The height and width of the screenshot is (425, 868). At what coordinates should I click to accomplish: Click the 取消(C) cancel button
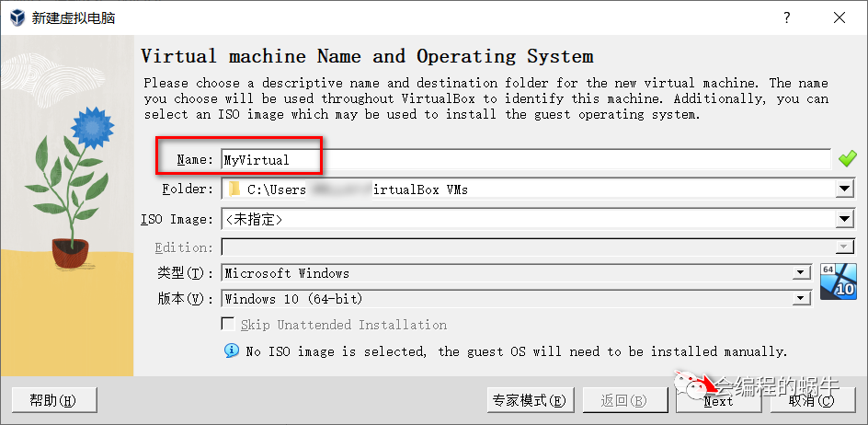click(x=813, y=400)
